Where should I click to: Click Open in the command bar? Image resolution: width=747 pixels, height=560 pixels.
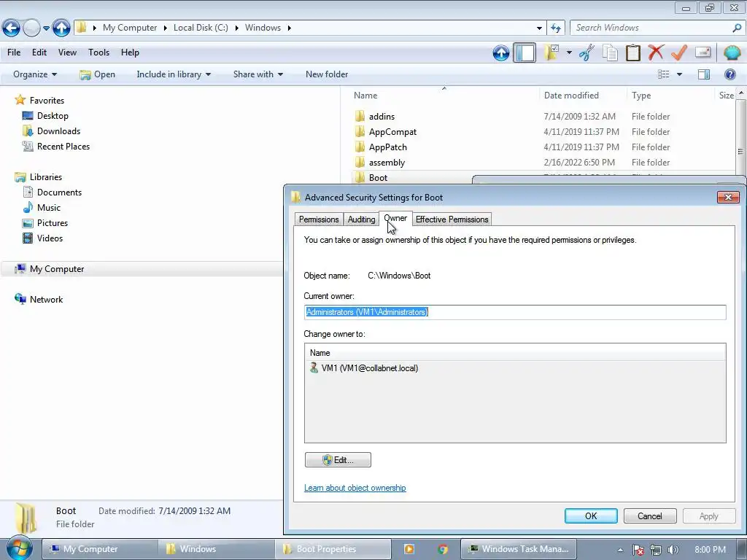[97, 74]
